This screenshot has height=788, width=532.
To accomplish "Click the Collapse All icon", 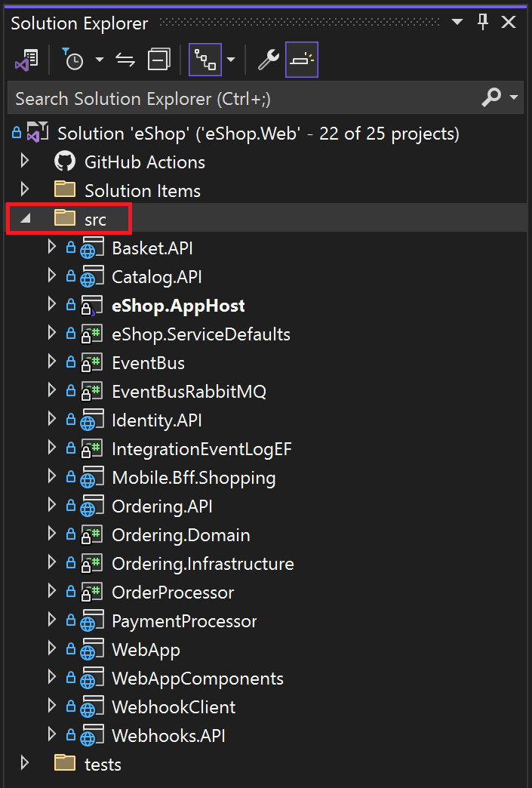I will pyautogui.click(x=156, y=59).
